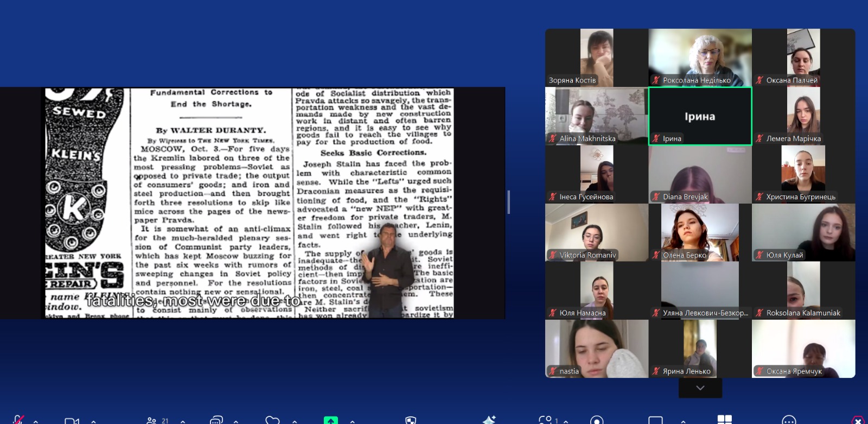Viewport: 868px width, 424px height.
Task: Toggle the video camera on
Action: pos(72,421)
